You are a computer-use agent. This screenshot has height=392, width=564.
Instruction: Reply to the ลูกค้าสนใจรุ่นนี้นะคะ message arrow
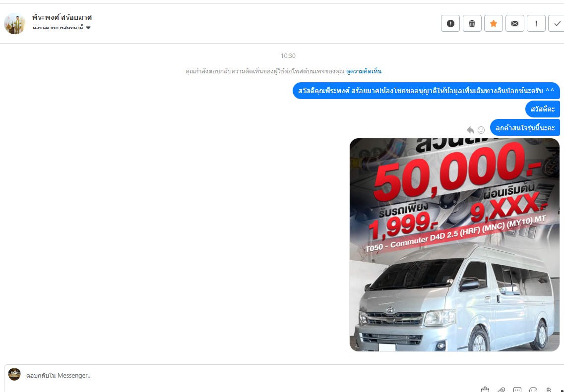(470, 130)
